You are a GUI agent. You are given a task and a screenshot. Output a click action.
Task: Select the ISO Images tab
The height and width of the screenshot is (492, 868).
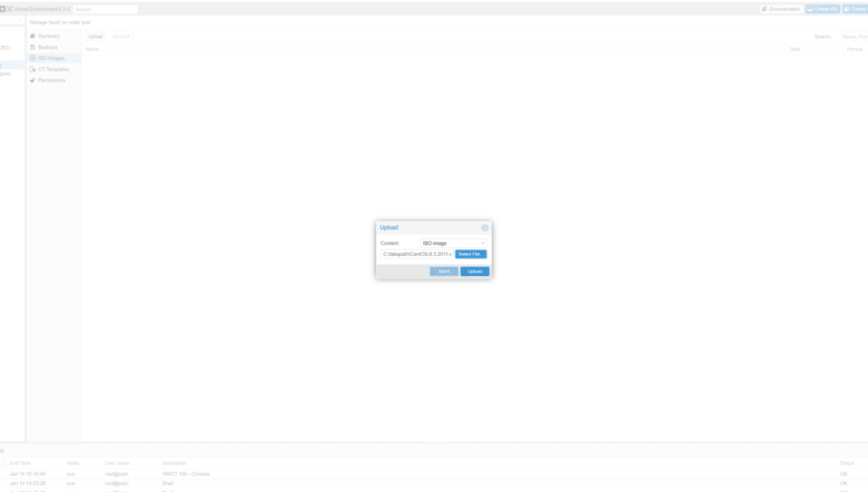53,58
